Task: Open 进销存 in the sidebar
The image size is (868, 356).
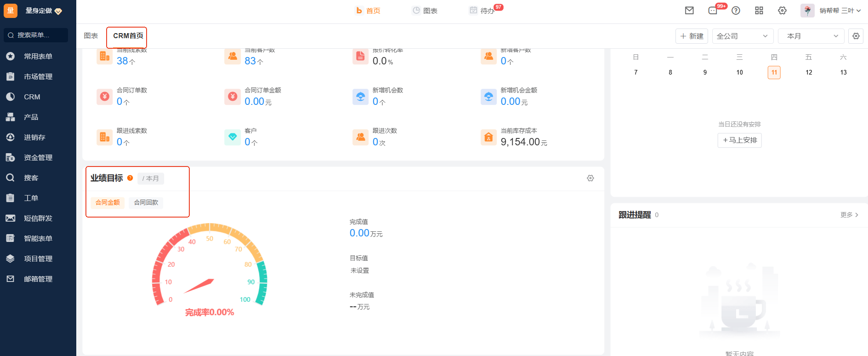Action: [34, 137]
